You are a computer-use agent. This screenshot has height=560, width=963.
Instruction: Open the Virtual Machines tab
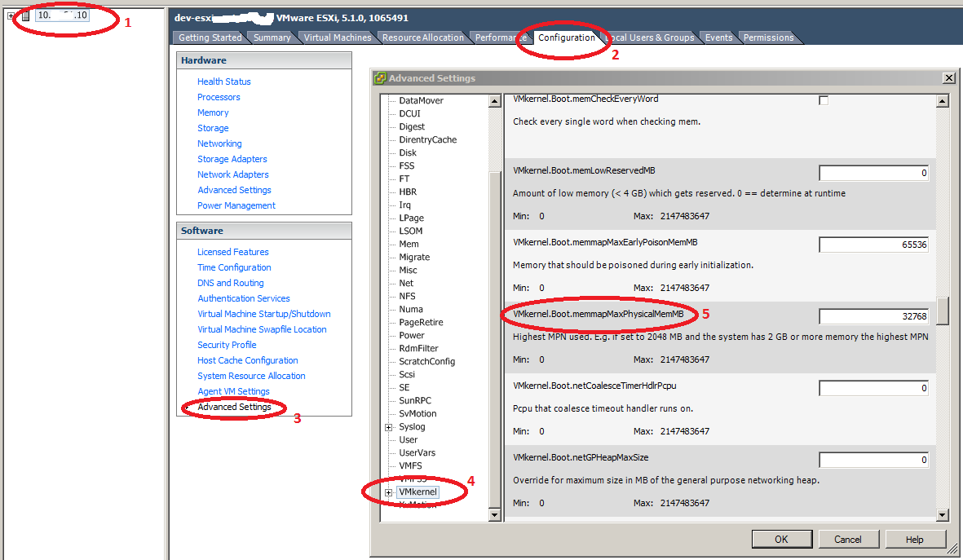(x=338, y=37)
